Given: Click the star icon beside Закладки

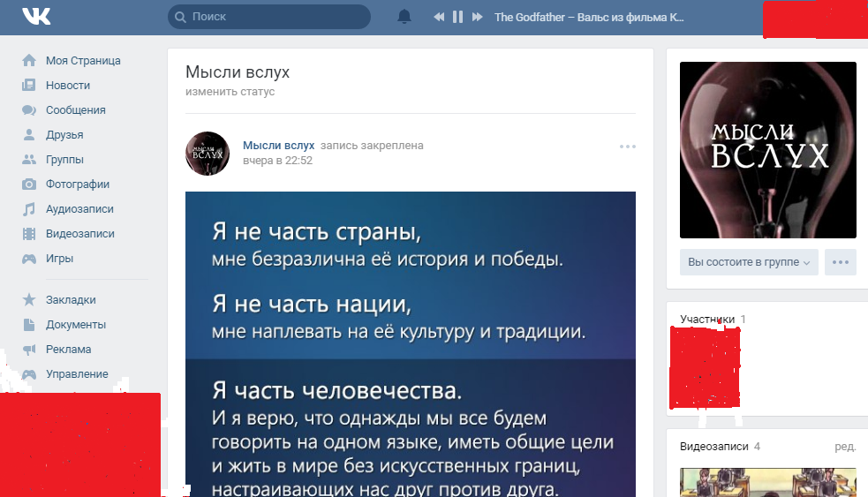Looking at the screenshot, I should (29, 299).
